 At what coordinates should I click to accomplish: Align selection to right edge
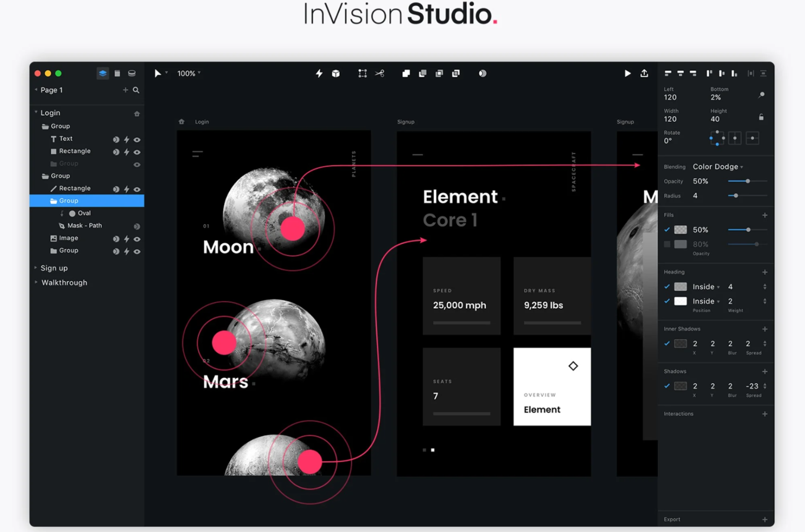[693, 73]
